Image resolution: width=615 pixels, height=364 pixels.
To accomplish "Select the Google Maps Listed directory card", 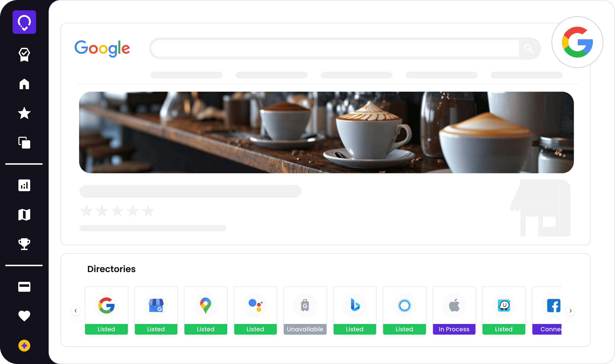I will (x=205, y=310).
